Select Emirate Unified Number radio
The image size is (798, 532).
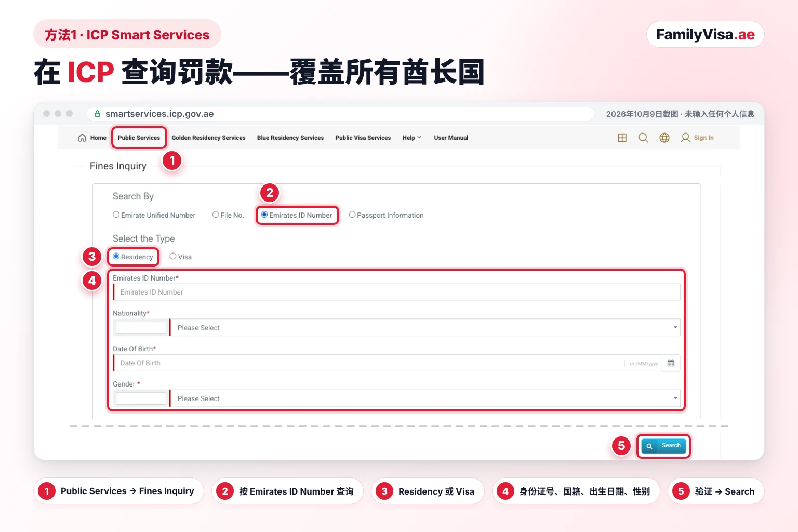coord(116,215)
